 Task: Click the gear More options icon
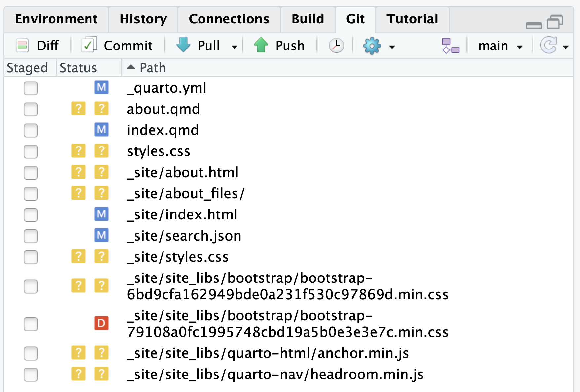point(372,46)
